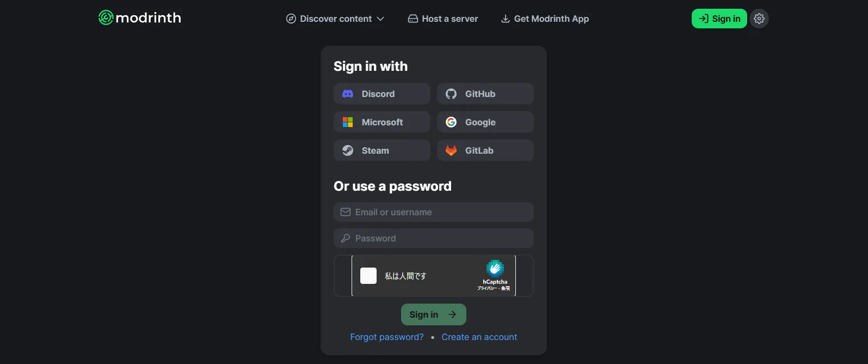Open the Discover content chevron
The image size is (868, 364).
(x=381, y=18)
